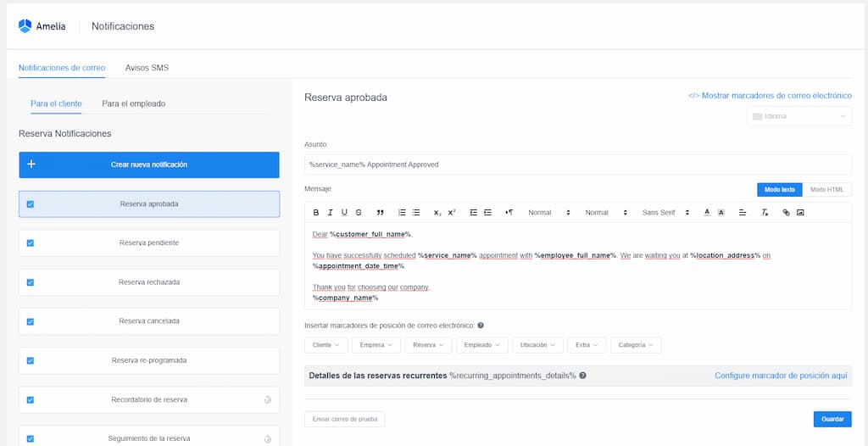Toggle bold formatting in message editor

point(316,212)
